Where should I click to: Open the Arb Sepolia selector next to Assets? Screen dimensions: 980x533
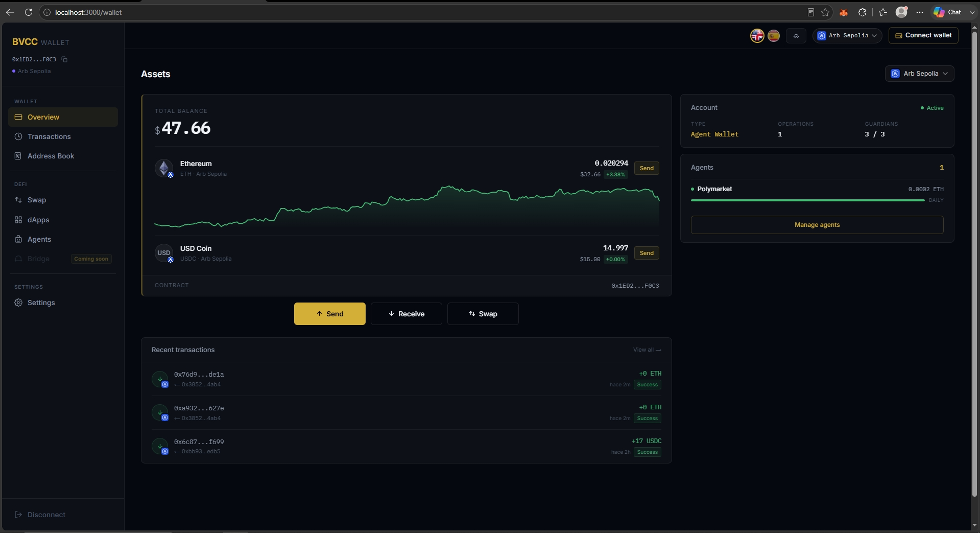pyautogui.click(x=919, y=74)
